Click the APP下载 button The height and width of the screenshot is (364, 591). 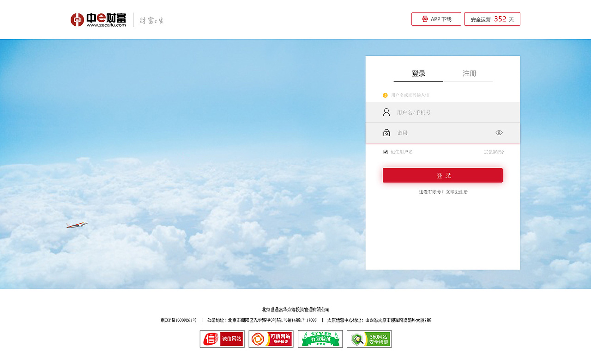tap(436, 19)
